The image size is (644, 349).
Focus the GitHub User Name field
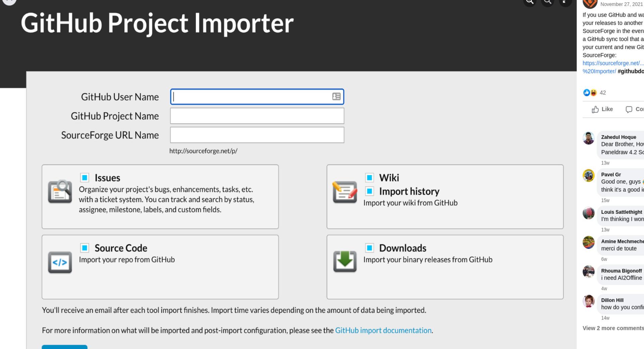(257, 97)
